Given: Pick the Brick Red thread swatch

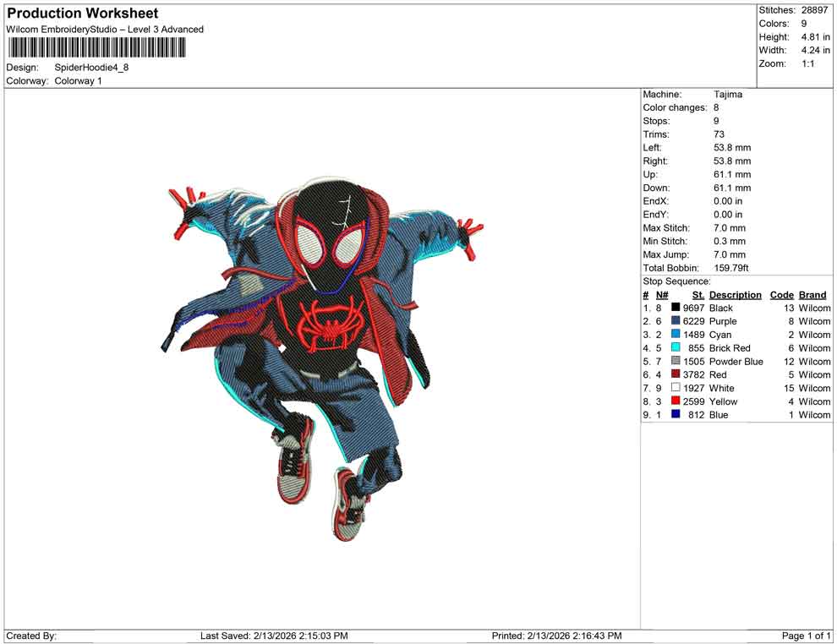Looking at the screenshot, I should (x=675, y=348).
